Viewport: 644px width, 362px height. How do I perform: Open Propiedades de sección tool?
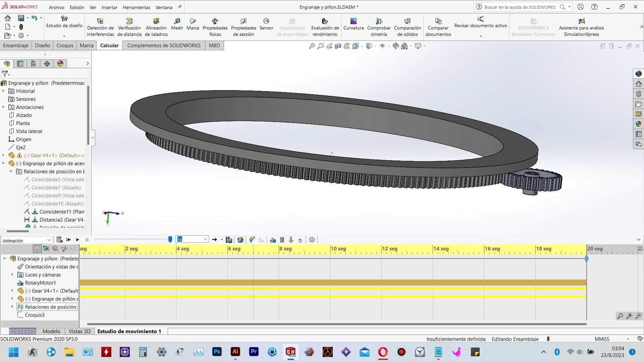(244, 27)
